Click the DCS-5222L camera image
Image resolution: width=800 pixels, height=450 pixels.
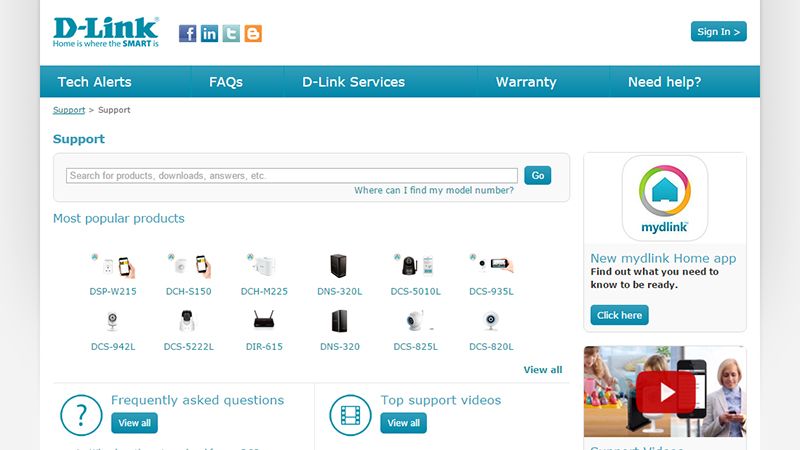(188, 321)
